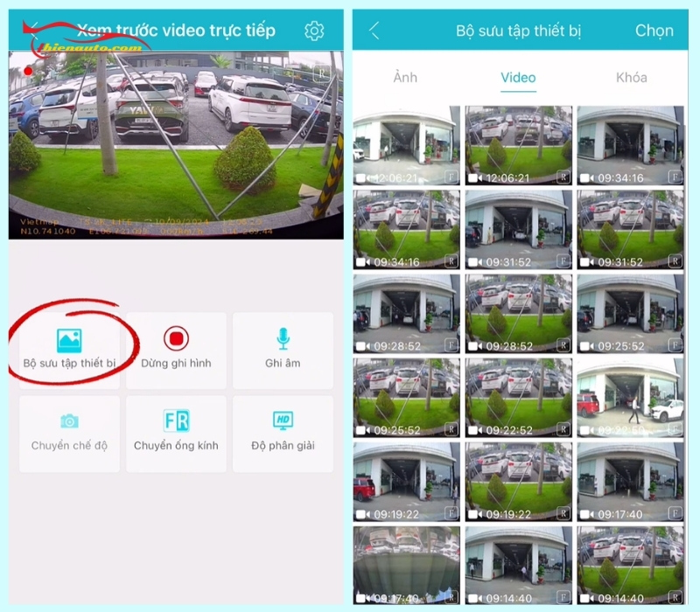700x612 pixels.
Task: Open Độ phân giải HD resolution icon
Action: point(283,421)
